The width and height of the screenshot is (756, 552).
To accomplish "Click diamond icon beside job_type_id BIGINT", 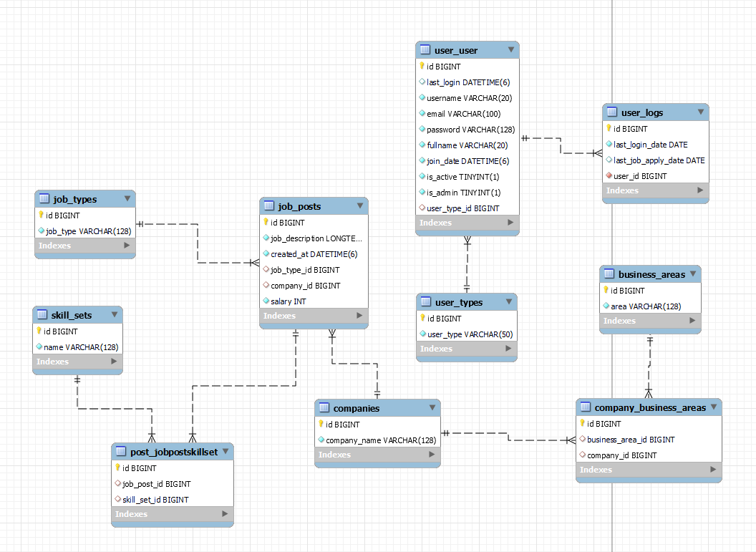I will point(266,269).
